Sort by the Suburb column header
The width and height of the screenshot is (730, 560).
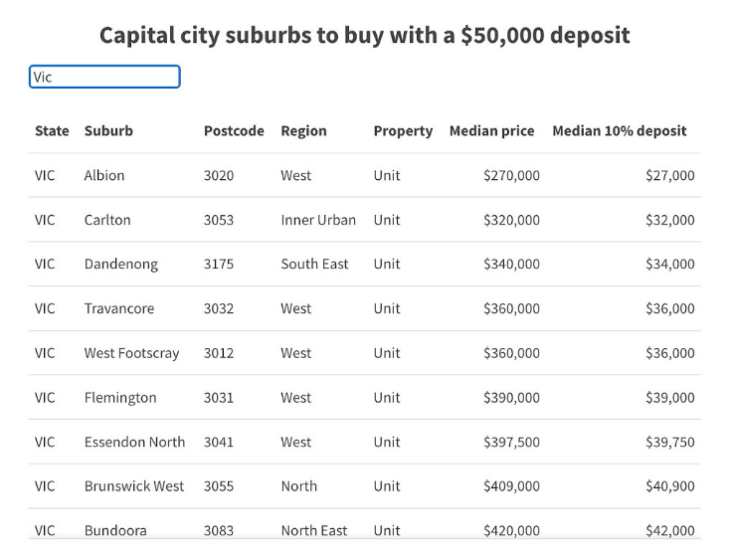tap(108, 131)
